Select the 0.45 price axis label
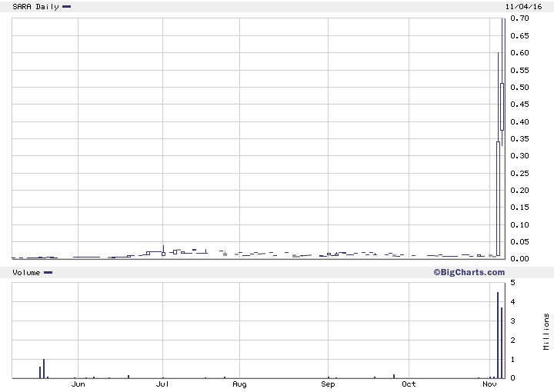Viewport: 554px width, 392px height. 519,104
